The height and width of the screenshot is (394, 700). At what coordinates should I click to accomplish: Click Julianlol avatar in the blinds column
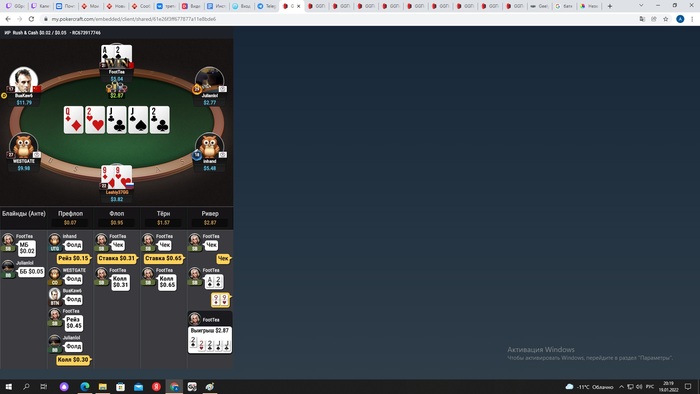(x=8, y=267)
